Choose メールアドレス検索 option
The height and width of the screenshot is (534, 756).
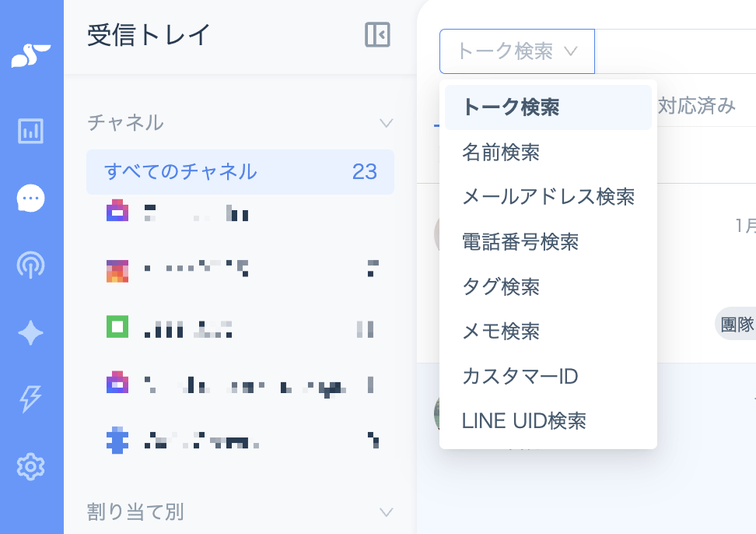(548, 197)
